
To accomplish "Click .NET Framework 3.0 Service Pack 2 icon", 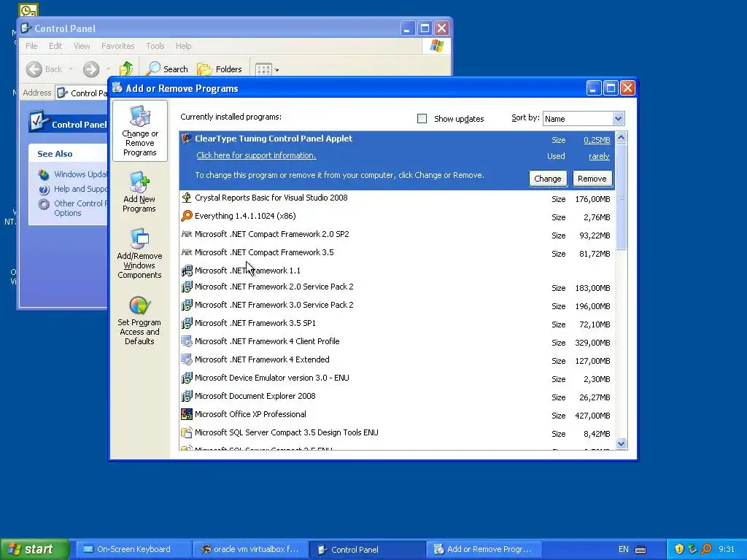I will coord(187,305).
